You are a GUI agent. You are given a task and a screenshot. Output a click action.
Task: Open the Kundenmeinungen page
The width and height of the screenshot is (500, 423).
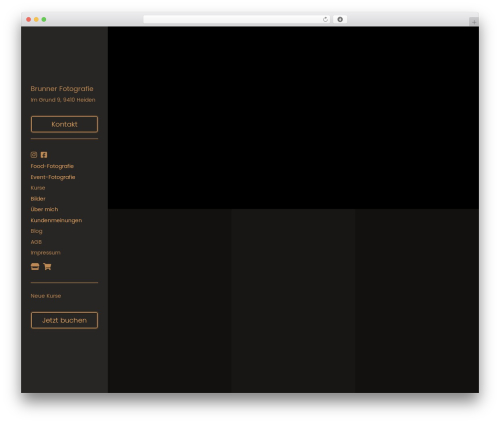point(56,220)
